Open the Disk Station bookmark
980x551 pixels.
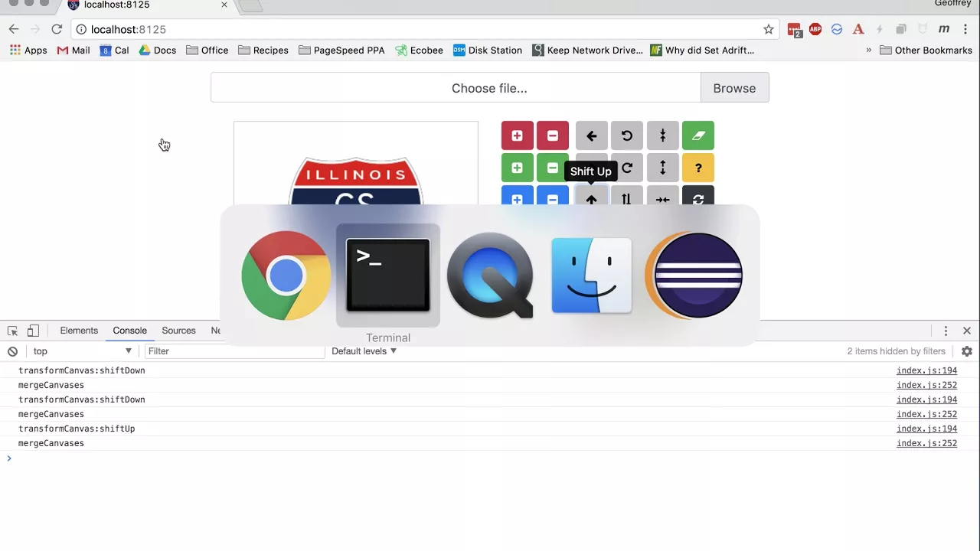(488, 51)
